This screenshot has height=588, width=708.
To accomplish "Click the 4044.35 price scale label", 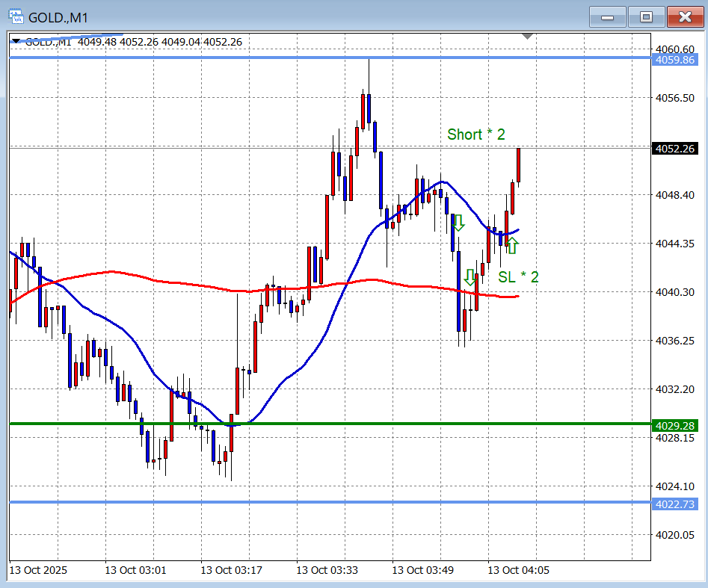I will (x=674, y=244).
